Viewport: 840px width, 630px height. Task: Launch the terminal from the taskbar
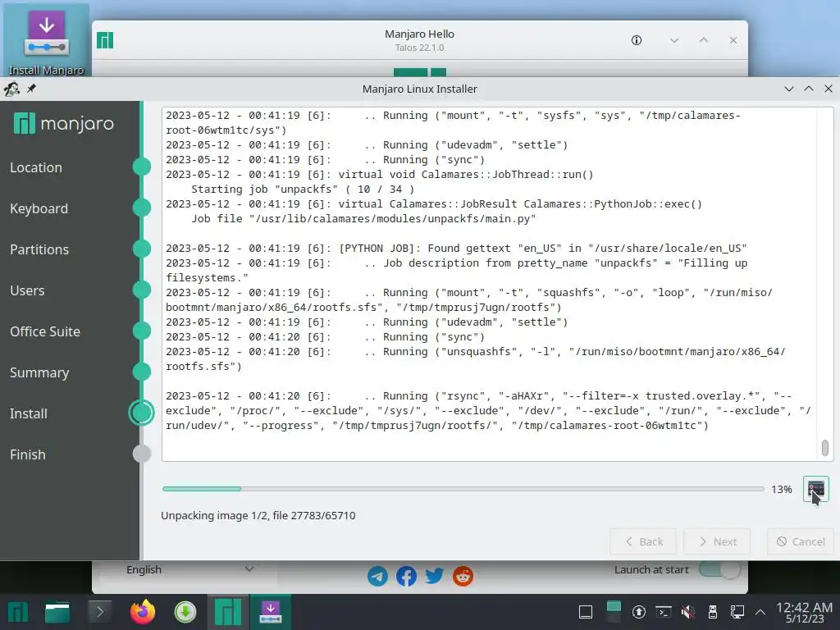(x=99, y=612)
